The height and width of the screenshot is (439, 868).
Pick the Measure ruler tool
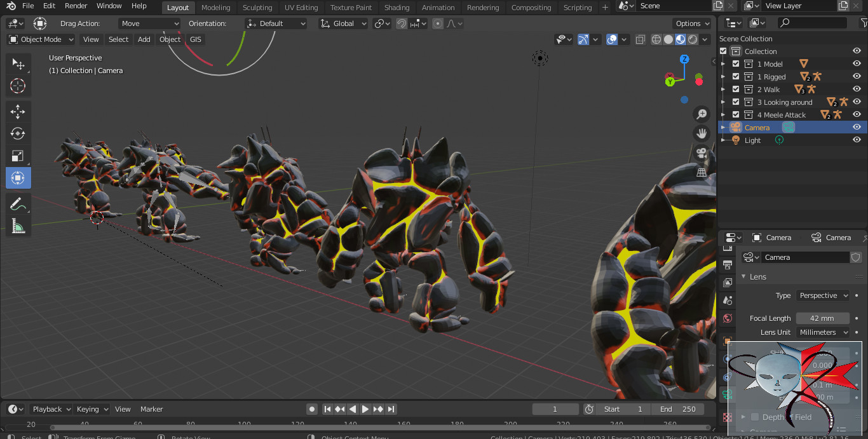[x=18, y=226]
